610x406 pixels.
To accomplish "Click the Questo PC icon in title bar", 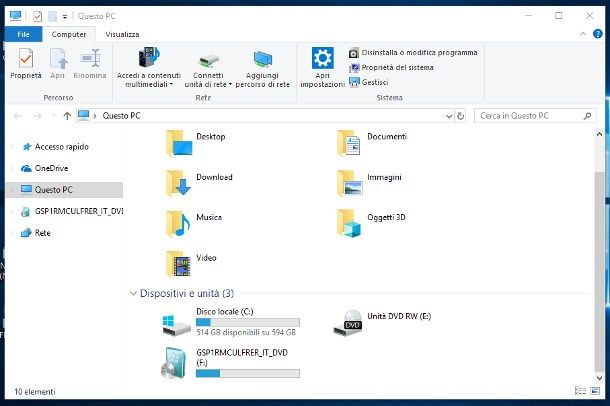I will click(x=16, y=16).
